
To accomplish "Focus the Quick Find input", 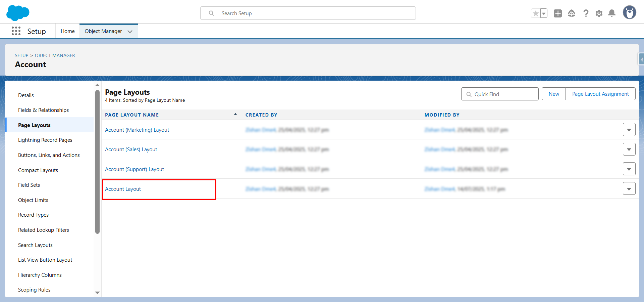I will [x=500, y=94].
